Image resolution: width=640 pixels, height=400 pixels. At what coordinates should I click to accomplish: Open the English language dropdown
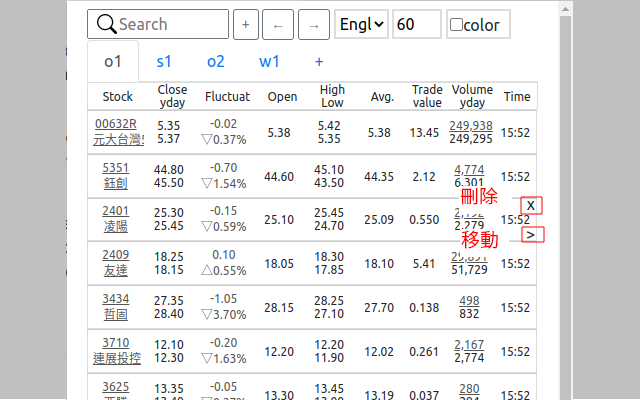tap(361, 24)
